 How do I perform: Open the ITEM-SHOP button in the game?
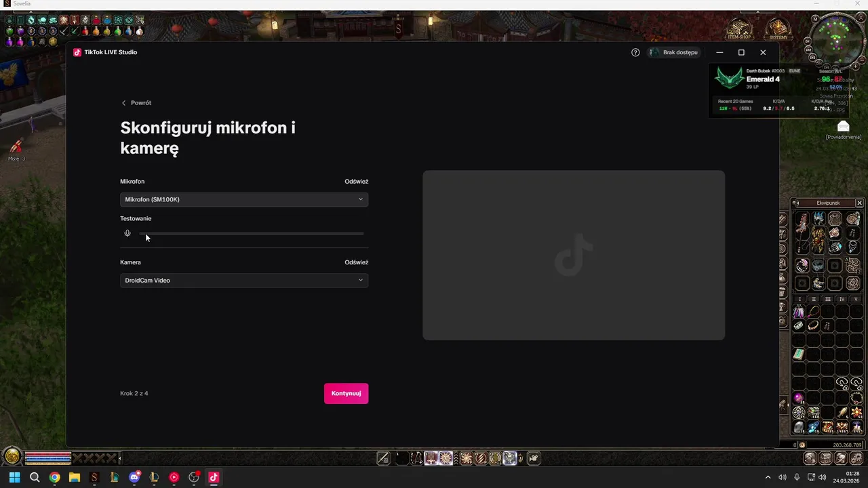pos(739,28)
